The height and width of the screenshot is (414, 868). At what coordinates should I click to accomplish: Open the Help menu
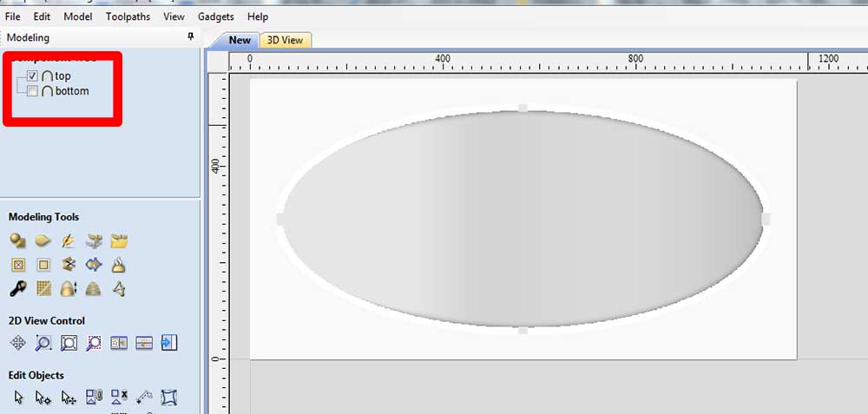click(258, 16)
